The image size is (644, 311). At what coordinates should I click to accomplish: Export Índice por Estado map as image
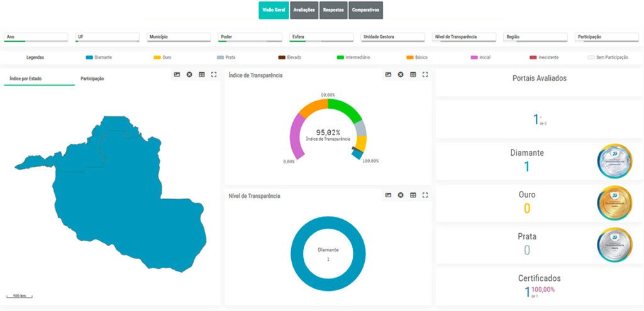(177, 75)
